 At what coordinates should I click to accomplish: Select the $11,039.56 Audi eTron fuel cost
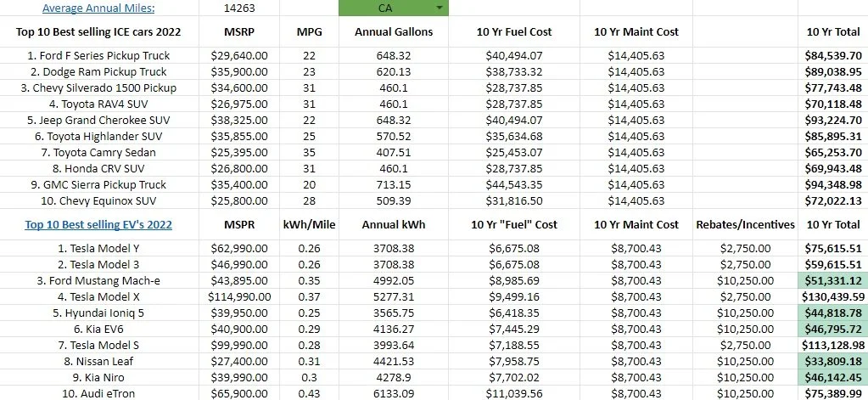pyautogui.click(x=514, y=394)
